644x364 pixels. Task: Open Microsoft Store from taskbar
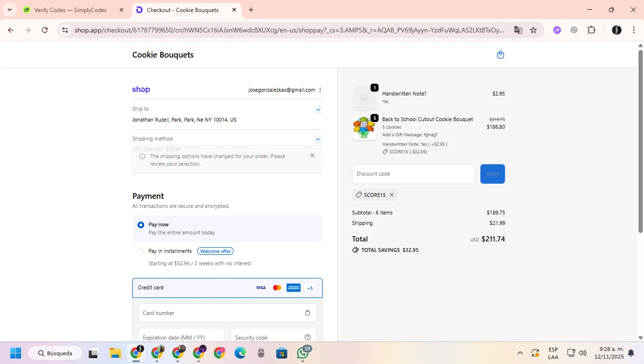pyautogui.click(x=282, y=353)
